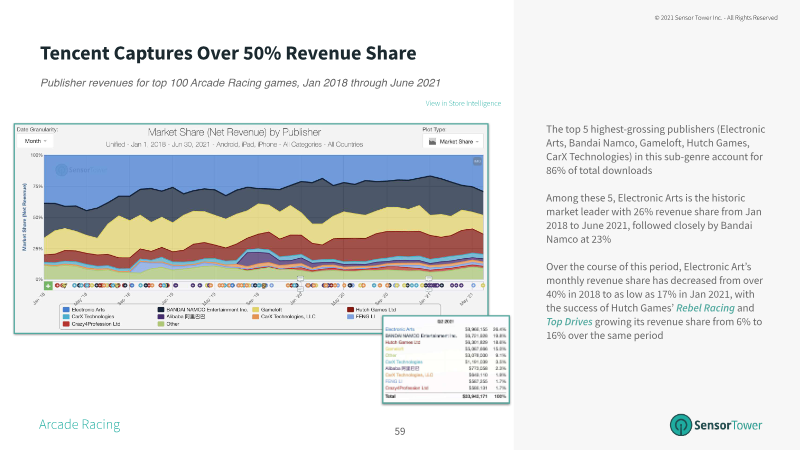This screenshot has width=800, height=450.
Task: Toggle the Other legend entry
Action: point(169,324)
